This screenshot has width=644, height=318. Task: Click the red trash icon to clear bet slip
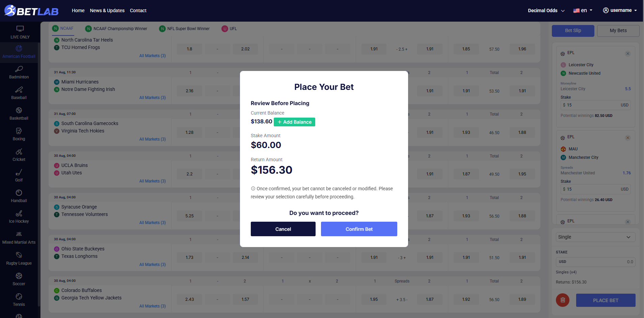tap(562, 300)
